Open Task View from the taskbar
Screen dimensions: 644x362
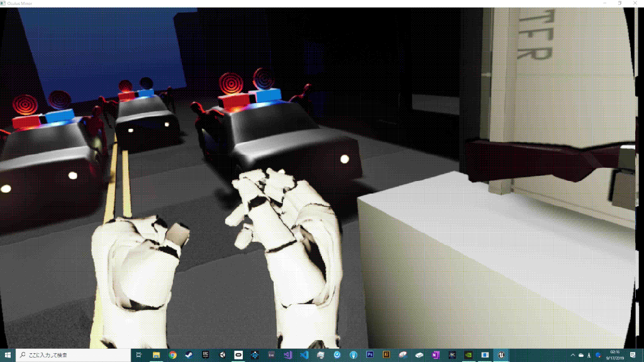(x=140, y=355)
